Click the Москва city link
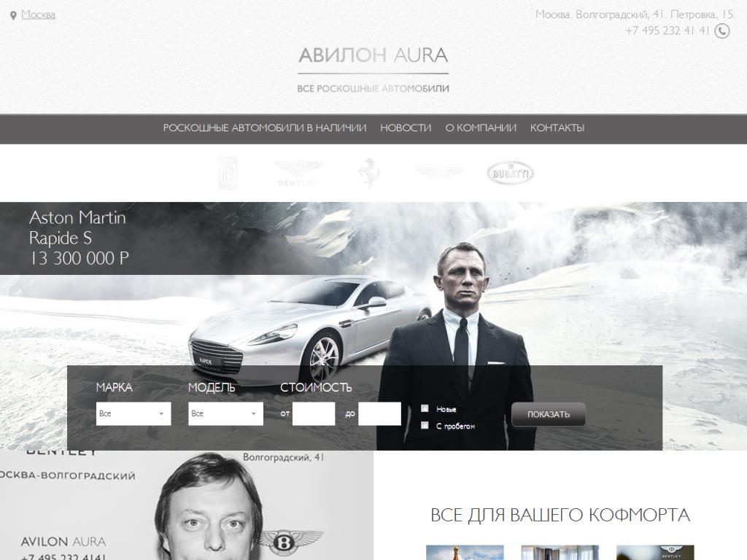The height and width of the screenshot is (560, 747). pos(39,15)
